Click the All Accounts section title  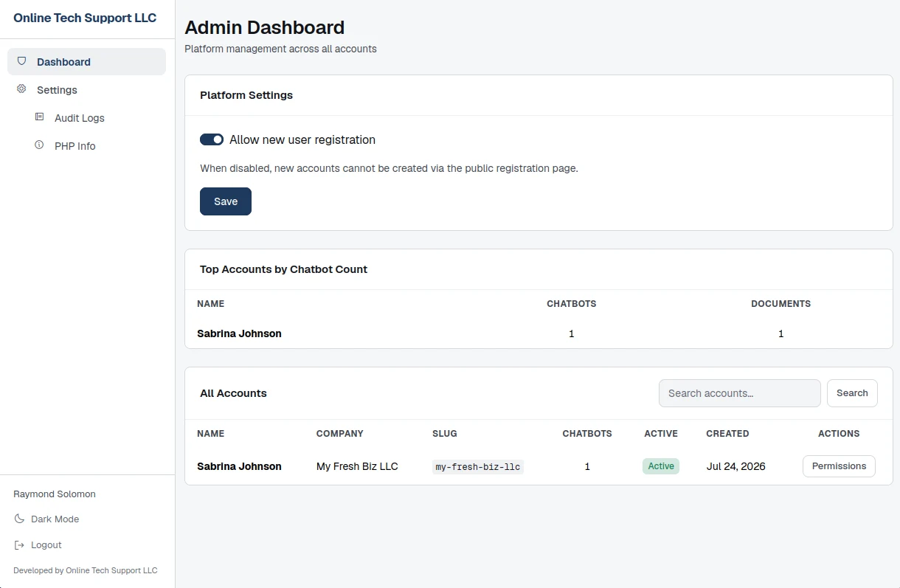point(233,393)
